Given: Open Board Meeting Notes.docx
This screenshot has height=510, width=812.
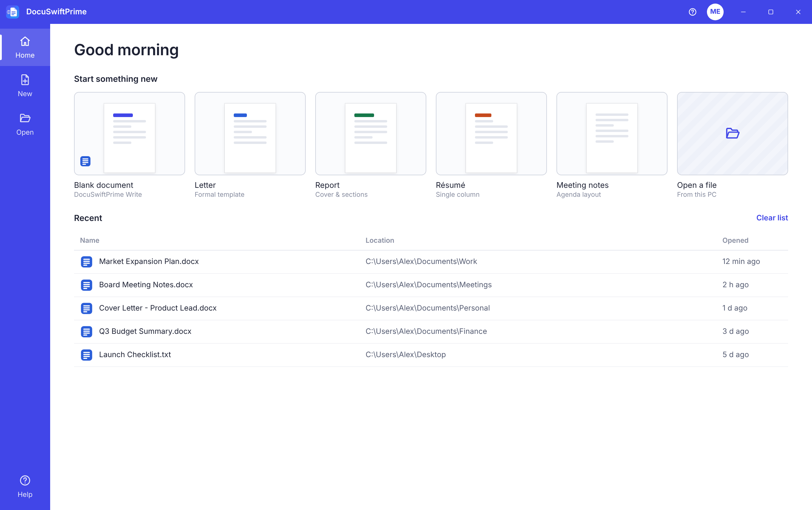Looking at the screenshot, I should click(x=431, y=285).
